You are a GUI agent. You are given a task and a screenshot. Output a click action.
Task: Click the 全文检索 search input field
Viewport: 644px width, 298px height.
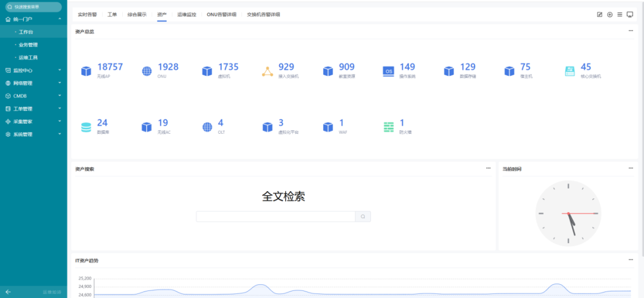[x=275, y=217]
